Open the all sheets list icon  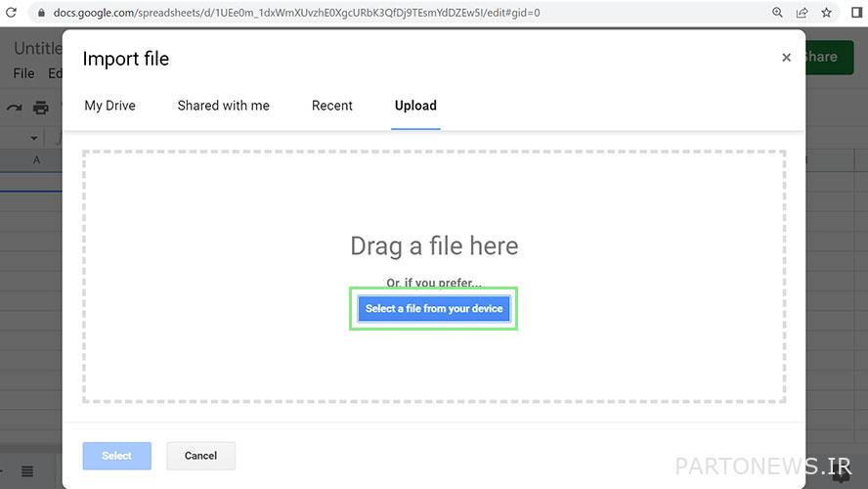coord(27,471)
